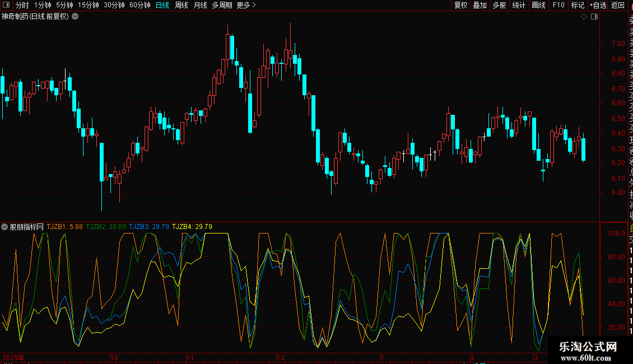The height and width of the screenshot is (364, 633).
Task: Click the 神奇制药(日线.前复权) chart title
Action: point(35,17)
